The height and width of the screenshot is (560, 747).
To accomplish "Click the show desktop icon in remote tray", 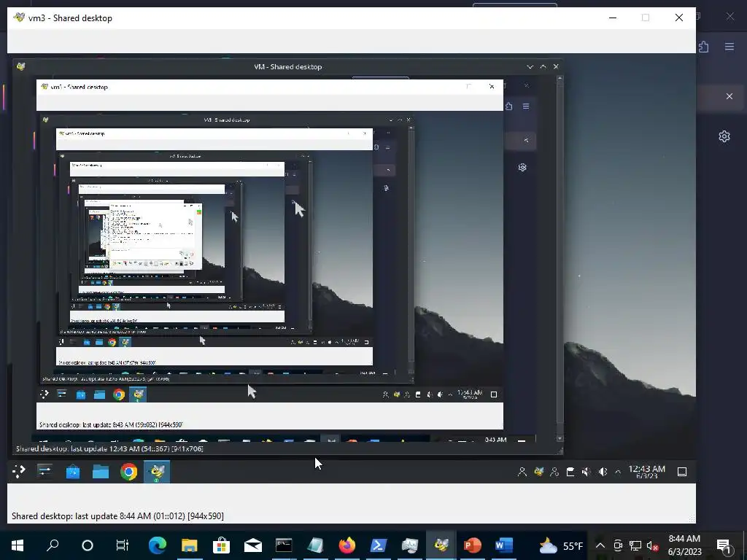I will point(682,472).
